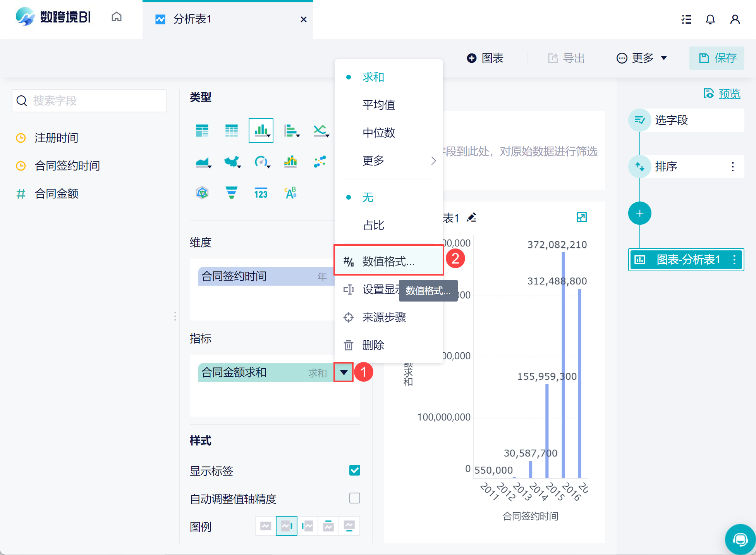Click the home icon
Screen dimensions: 756x555
[117, 17]
